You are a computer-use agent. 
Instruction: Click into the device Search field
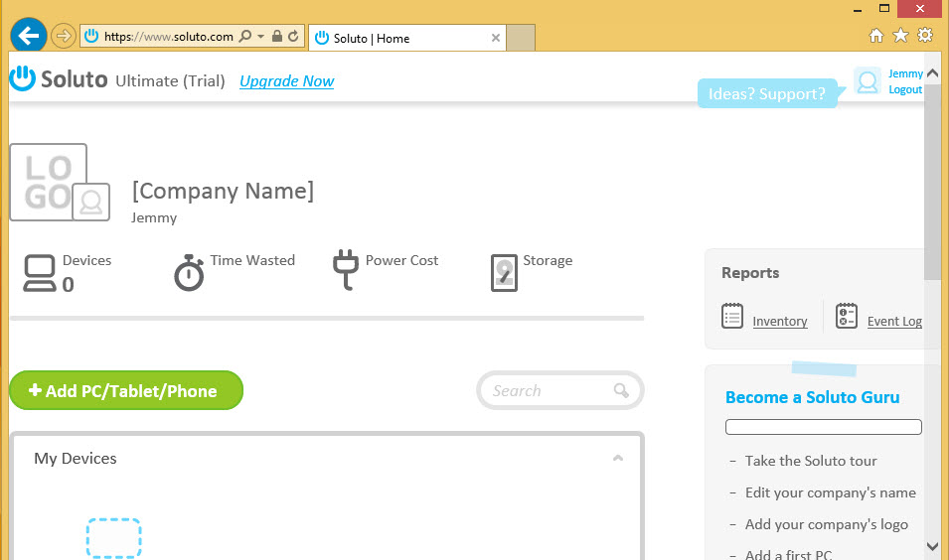(559, 390)
